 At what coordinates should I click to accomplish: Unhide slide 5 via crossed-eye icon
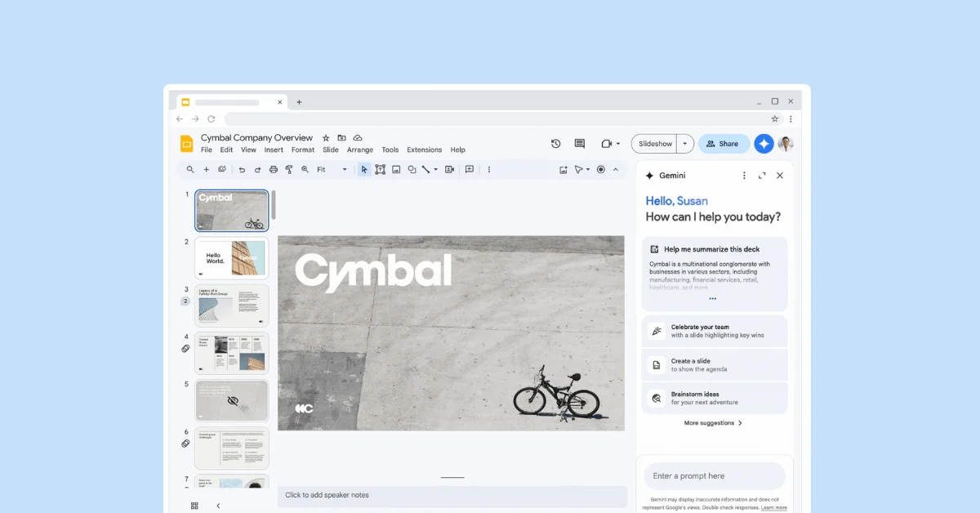pyautogui.click(x=233, y=401)
